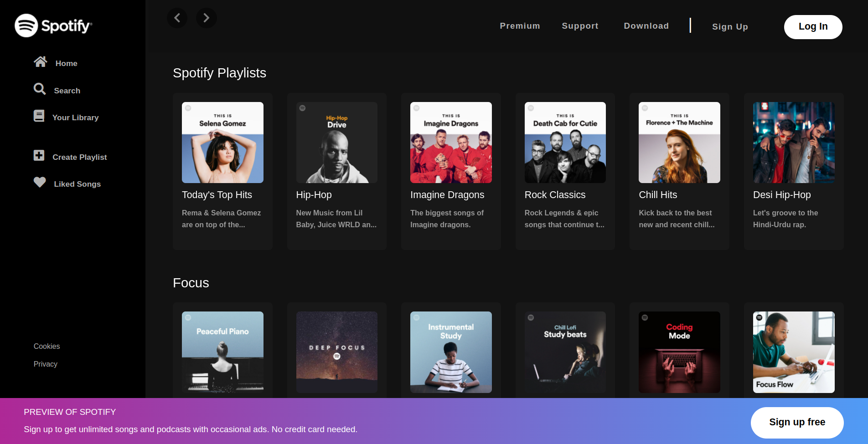Select the Desi Hip-Hop playlist cover

pos(793,142)
